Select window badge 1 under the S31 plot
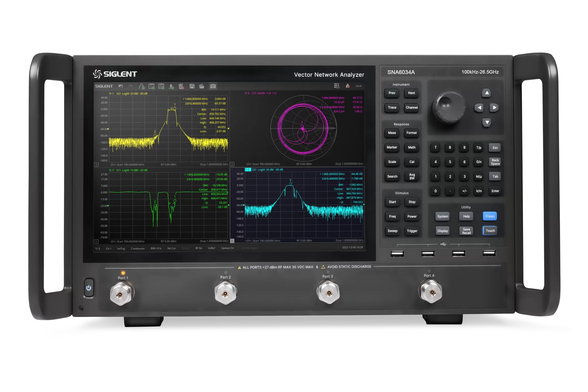The width and height of the screenshot is (588, 392). 232,241
